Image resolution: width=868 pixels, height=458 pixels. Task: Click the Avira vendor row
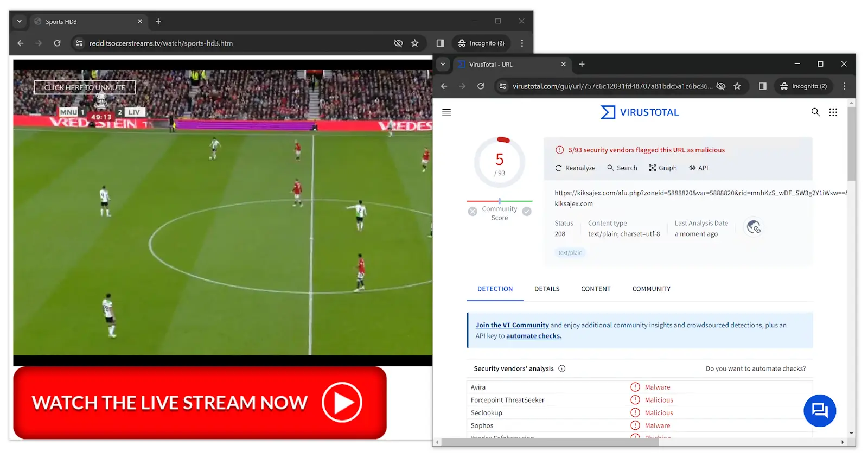click(640, 387)
